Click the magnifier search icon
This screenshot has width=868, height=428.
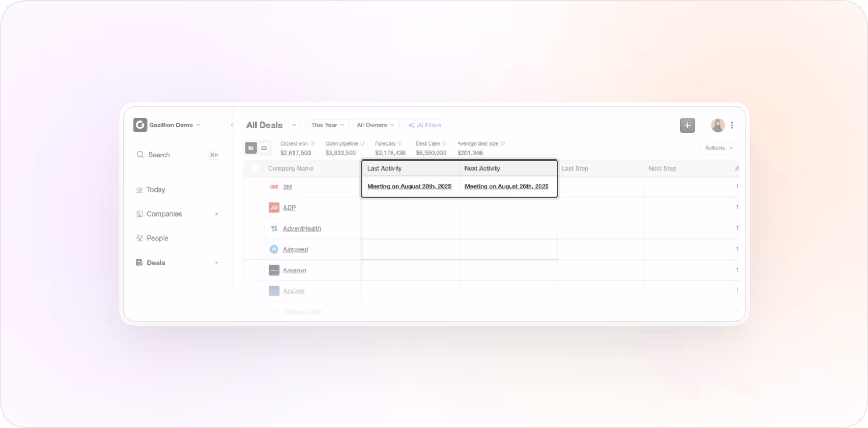tap(140, 155)
